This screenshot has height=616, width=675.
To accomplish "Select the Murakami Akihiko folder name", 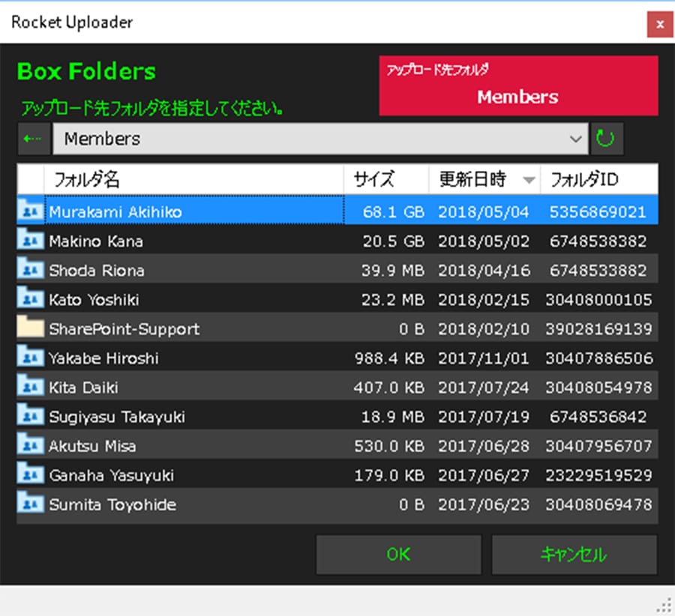I will coord(115,211).
